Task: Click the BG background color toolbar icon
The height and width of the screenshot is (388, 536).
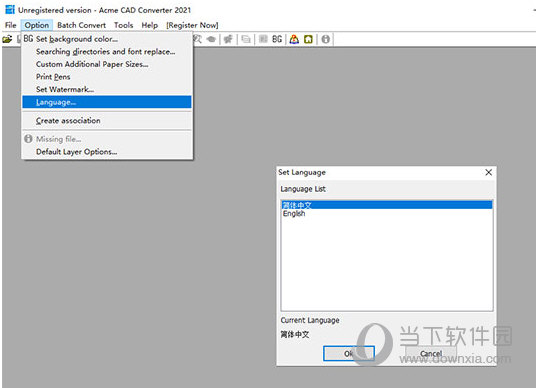Action: [x=277, y=39]
